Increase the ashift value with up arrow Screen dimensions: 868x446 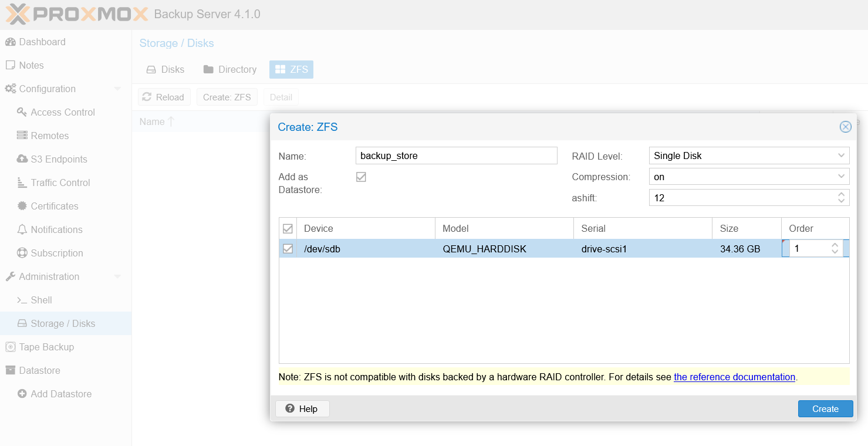pyautogui.click(x=841, y=194)
